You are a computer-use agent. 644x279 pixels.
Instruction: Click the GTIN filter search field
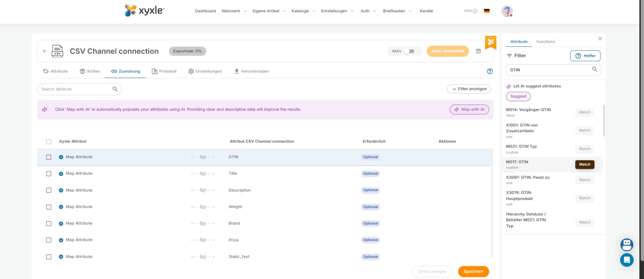click(x=548, y=70)
